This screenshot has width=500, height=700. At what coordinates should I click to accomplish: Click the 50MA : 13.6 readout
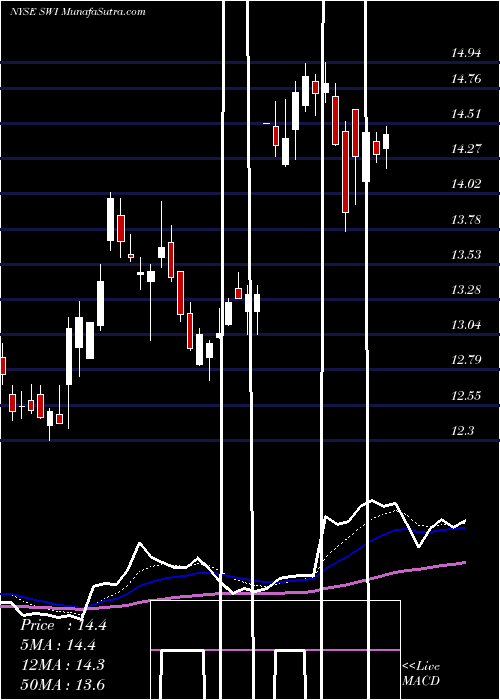[63, 684]
